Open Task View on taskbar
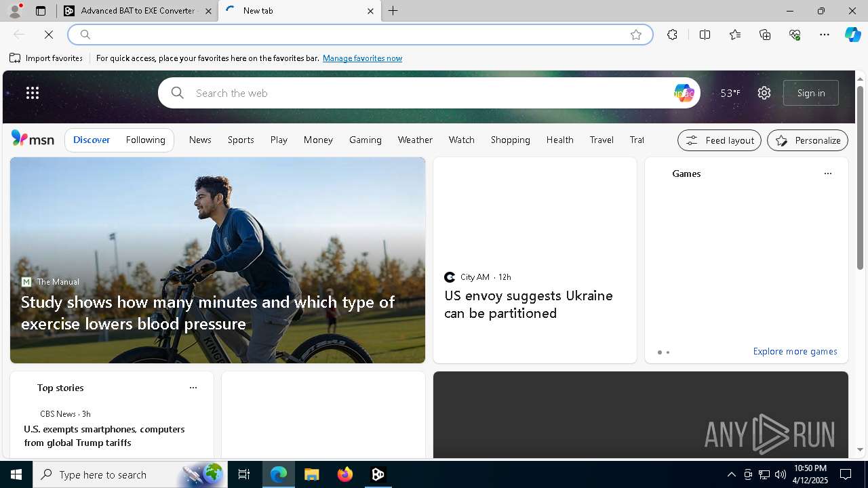Screen dimensions: 868x488 point(244,474)
